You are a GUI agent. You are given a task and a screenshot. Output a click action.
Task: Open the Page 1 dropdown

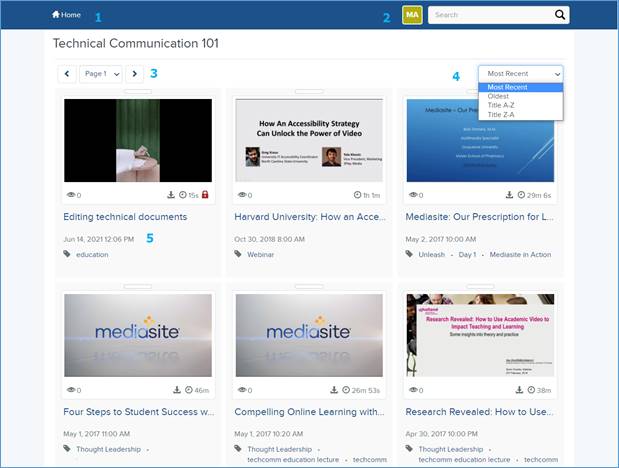[x=101, y=73]
